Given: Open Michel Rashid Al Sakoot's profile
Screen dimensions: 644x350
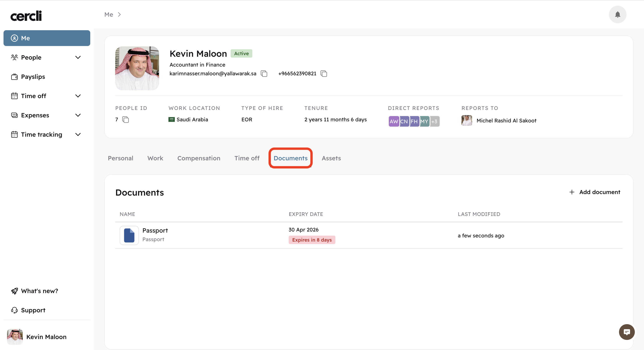Looking at the screenshot, I should click(x=506, y=121).
